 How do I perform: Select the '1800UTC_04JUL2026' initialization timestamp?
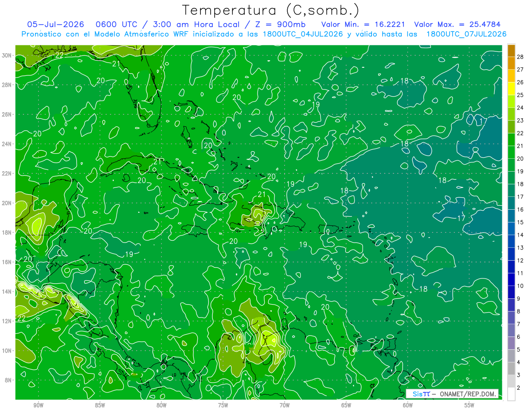click(303, 34)
